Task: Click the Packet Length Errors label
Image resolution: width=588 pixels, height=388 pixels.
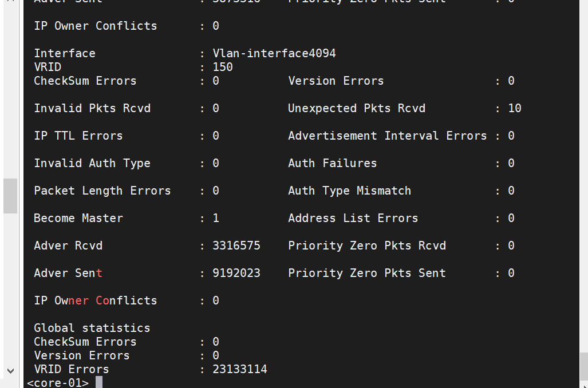Action: click(102, 191)
